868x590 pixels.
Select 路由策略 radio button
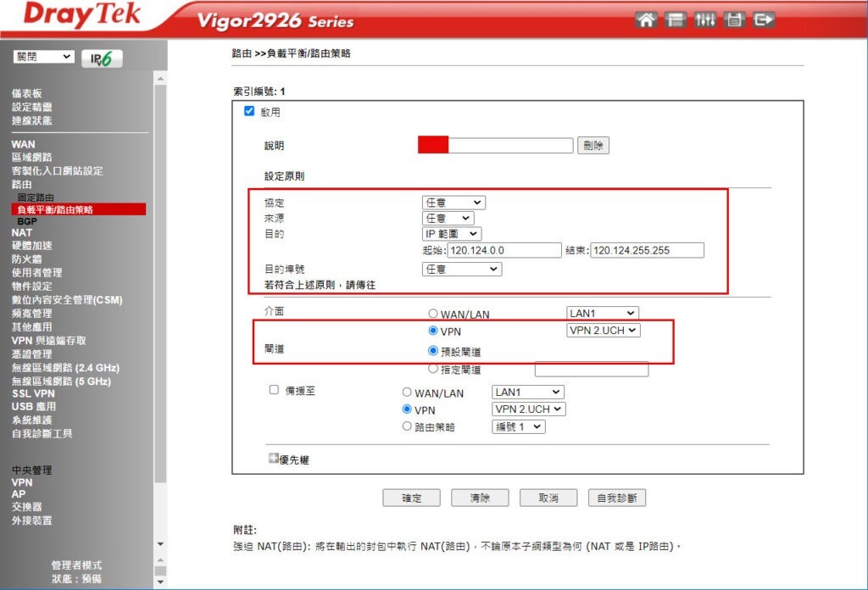(407, 426)
